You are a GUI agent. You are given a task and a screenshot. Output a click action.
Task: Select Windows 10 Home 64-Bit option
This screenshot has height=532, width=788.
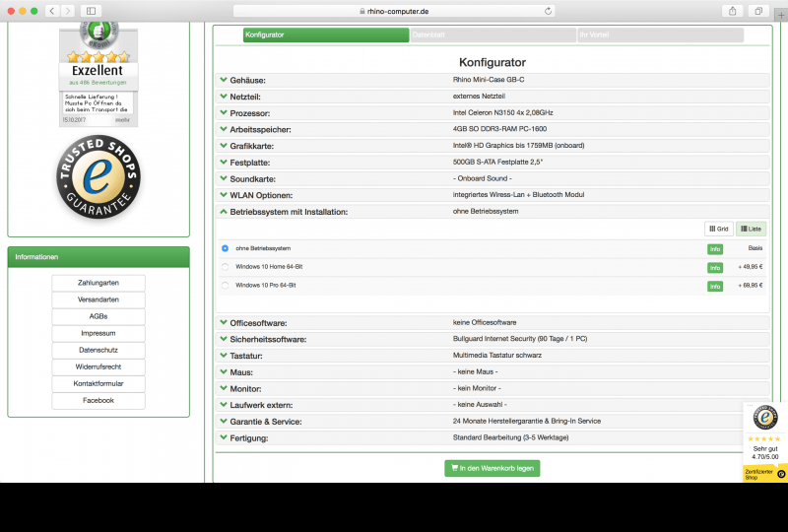click(x=226, y=267)
